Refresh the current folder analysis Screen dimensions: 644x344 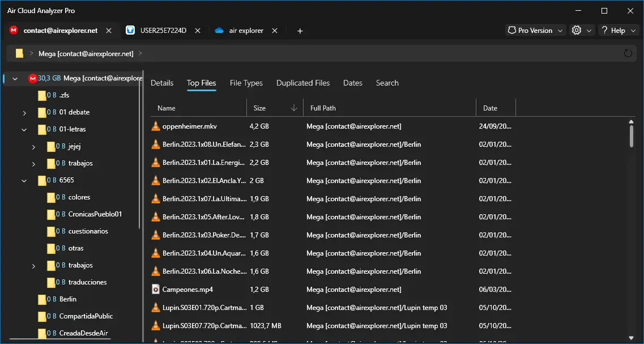(x=628, y=53)
